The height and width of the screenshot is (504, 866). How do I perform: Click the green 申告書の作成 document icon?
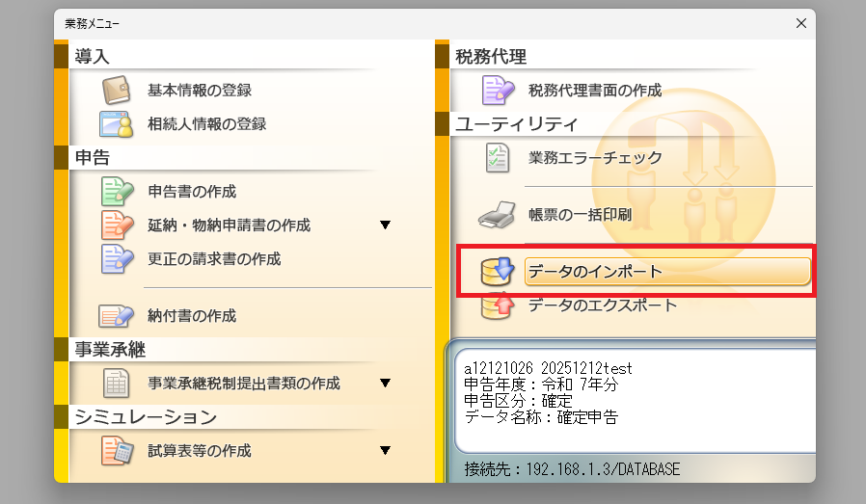tap(117, 192)
